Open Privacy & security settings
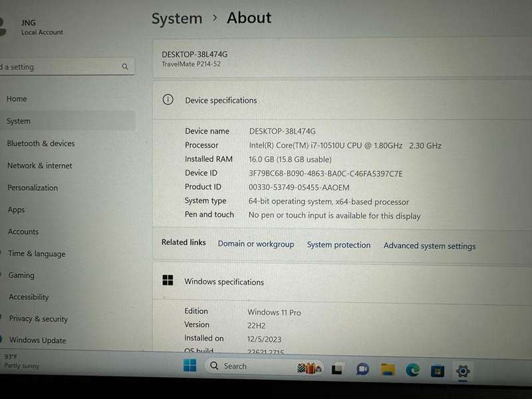The height and width of the screenshot is (399, 532). pyautogui.click(x=39, y=319)
